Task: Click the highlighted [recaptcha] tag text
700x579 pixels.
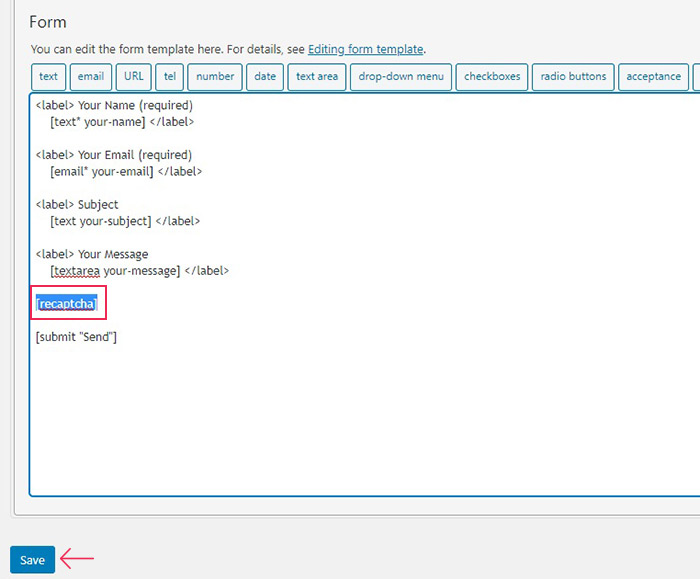Action: click(x=67, y=304)
